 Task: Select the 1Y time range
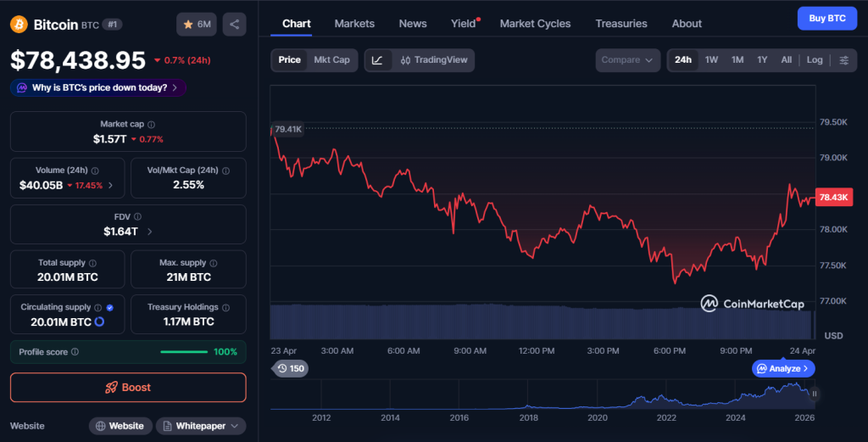pyautogui.click(x=762, y=60)
